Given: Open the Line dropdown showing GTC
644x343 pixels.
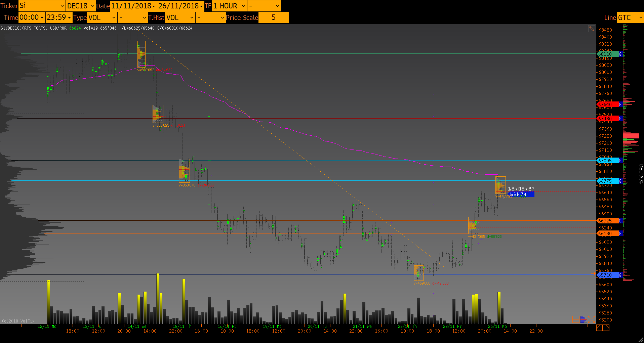Looking at the screenshot, I should [x=630, y=18].
